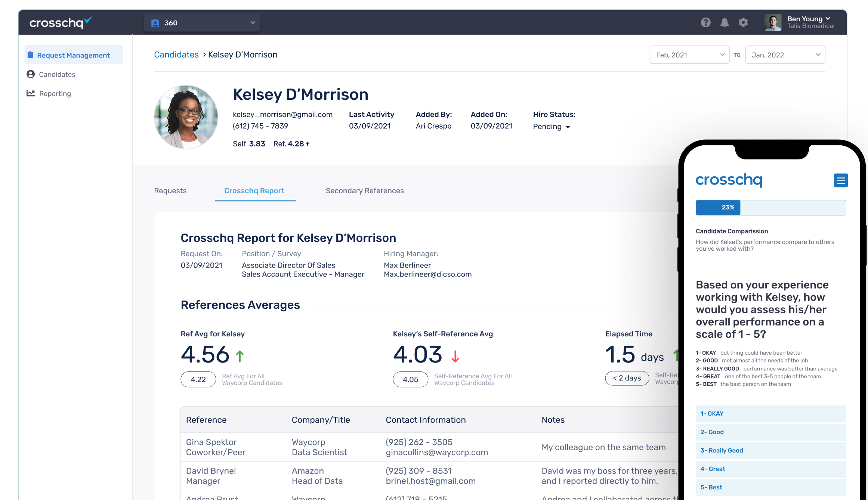The width and height of the screenshot is (868, 500).
Task: Click the Request Management clipboard icon
Action: (31, 55)
